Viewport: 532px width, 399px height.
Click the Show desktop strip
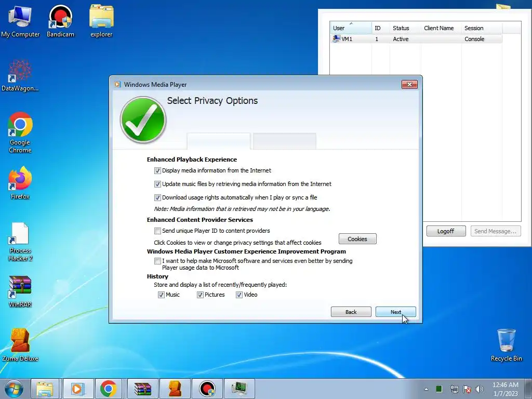pyautogui.click(x=528, y=389)
